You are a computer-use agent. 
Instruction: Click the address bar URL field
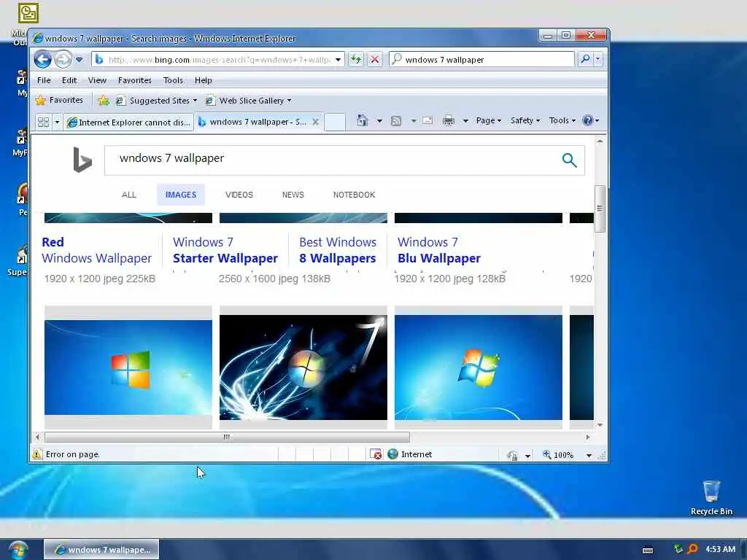[x=218, y=60]
